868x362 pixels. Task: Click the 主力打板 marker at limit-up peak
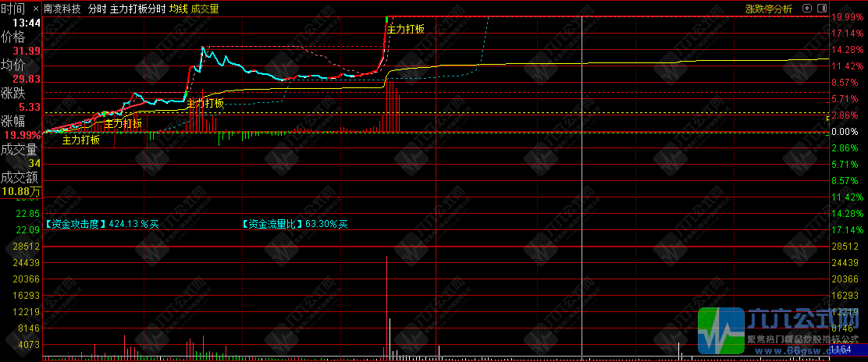[406, 29]
